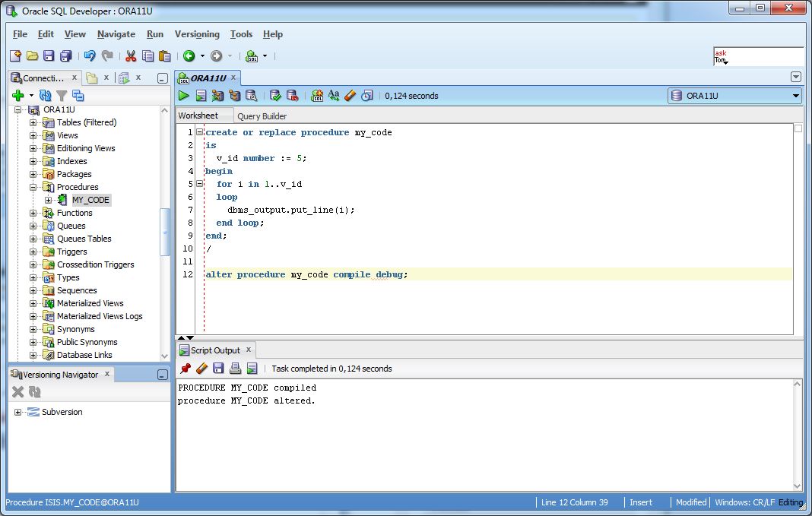
Task: Commit changes with the Commit icon
Action: click(x=275, y=95)
